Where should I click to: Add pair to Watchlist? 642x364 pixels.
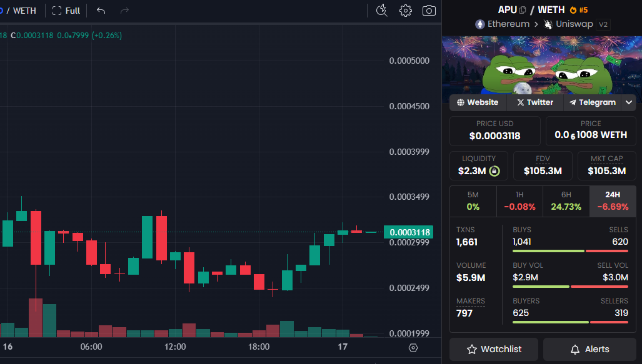pyautogui.click(x=494, y=349)
